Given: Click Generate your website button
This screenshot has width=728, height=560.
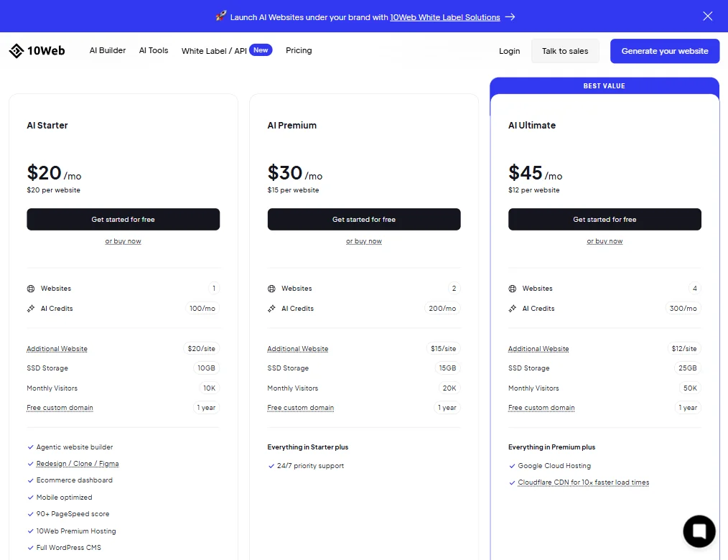Looking at the screenshot, I should [x=664, y=51].
